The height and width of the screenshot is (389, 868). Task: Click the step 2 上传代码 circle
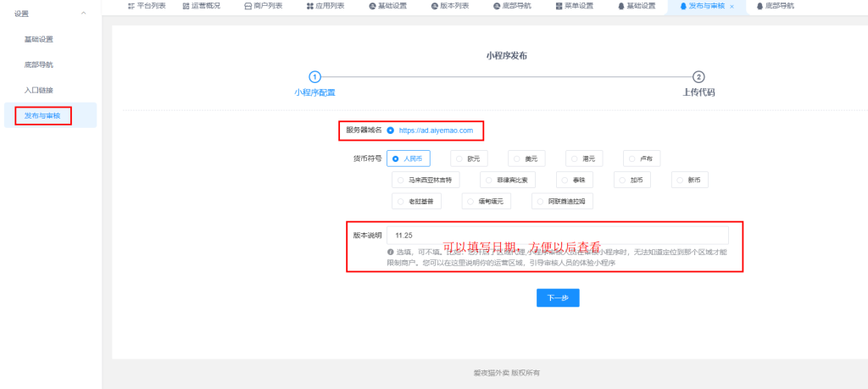[698, 76]
